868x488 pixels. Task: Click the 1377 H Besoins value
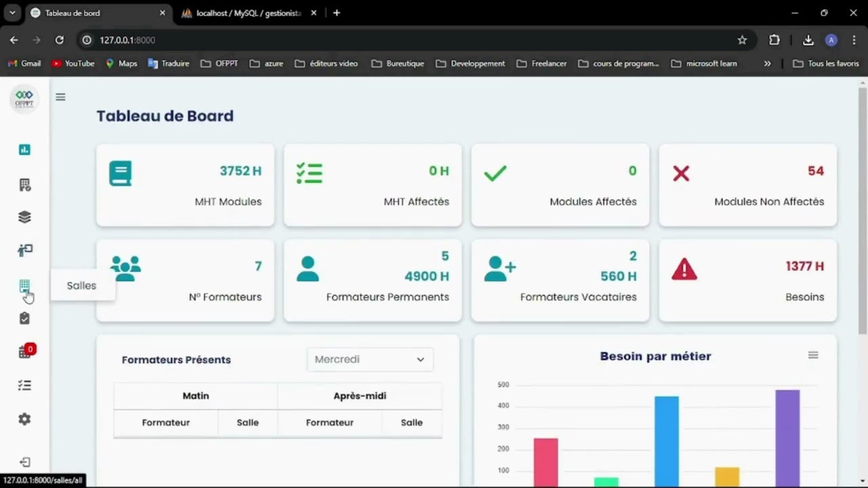[x=805, y=266]
